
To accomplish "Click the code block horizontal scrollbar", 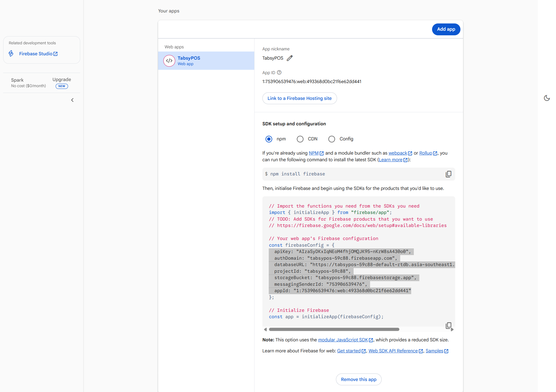I will click(334, 329).
